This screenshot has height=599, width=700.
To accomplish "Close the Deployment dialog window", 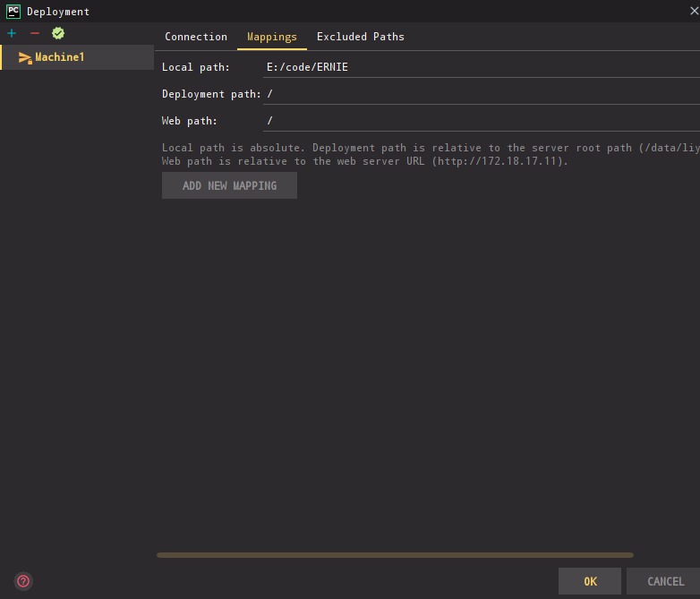I will pyautogui.click(x=695, y=11).
